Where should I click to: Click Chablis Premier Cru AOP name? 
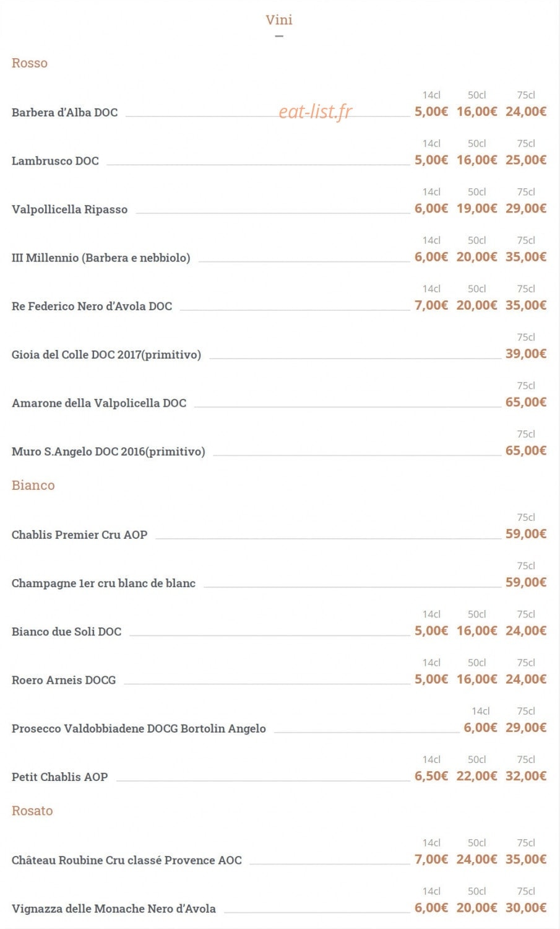tap(79, 534)
